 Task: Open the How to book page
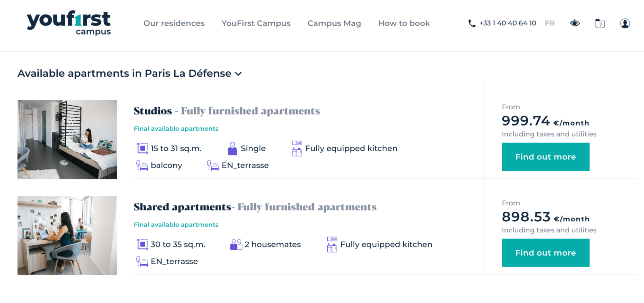click(x=404, y=23)
